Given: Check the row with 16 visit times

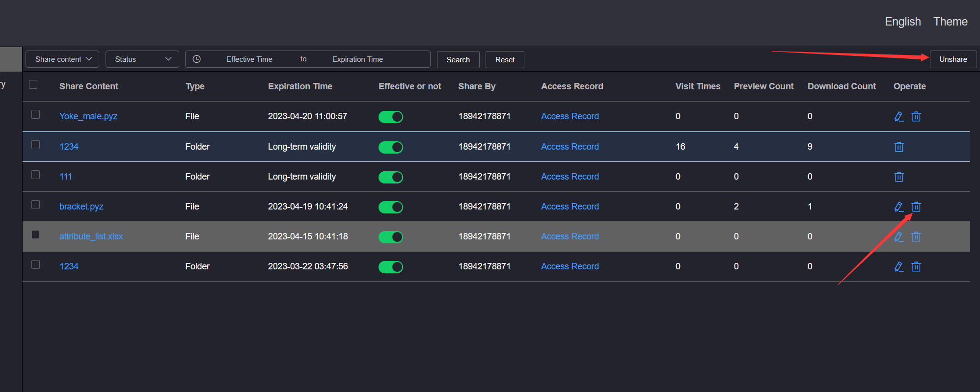Looking at the screenshot, I should (35, 145).
